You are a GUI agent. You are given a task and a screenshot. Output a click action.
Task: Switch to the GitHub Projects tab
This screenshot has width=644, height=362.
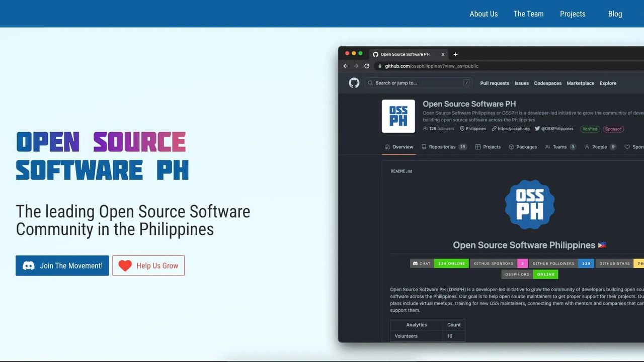488,147
